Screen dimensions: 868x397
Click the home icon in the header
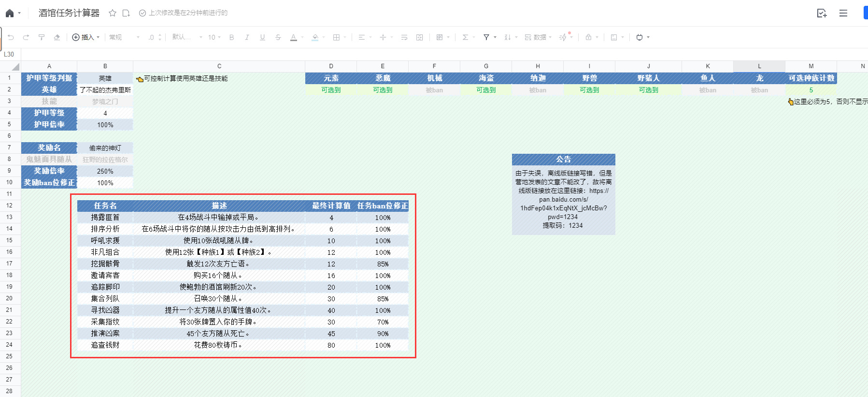(10, 13)
